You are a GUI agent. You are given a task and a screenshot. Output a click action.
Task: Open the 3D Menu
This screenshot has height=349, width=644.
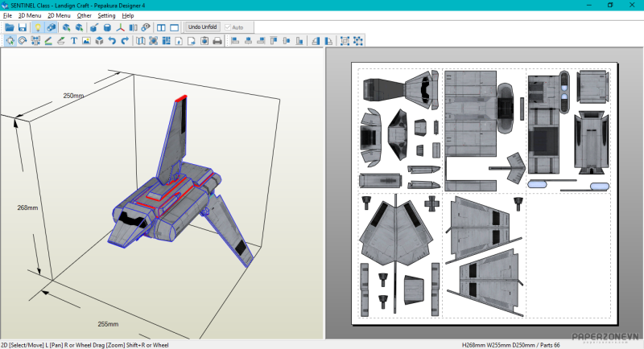click(x=30, y=15)
